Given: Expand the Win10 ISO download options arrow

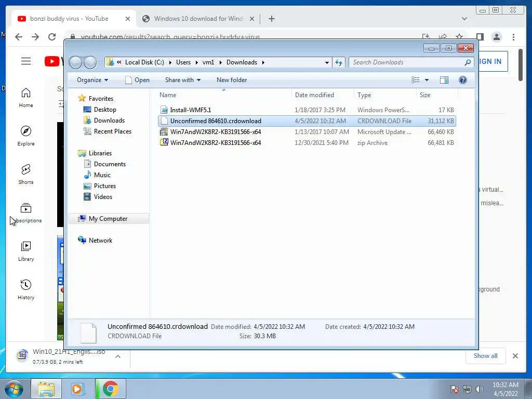Looking at the screenshot, I should pyautogui.click(x=118, y=356).
